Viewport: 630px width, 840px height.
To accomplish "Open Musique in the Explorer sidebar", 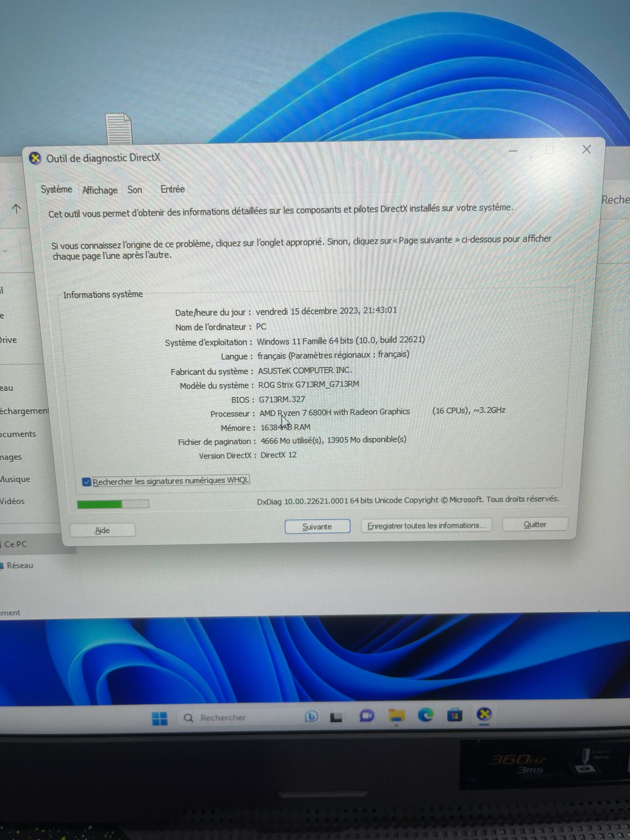I will [x=15, y=479].
